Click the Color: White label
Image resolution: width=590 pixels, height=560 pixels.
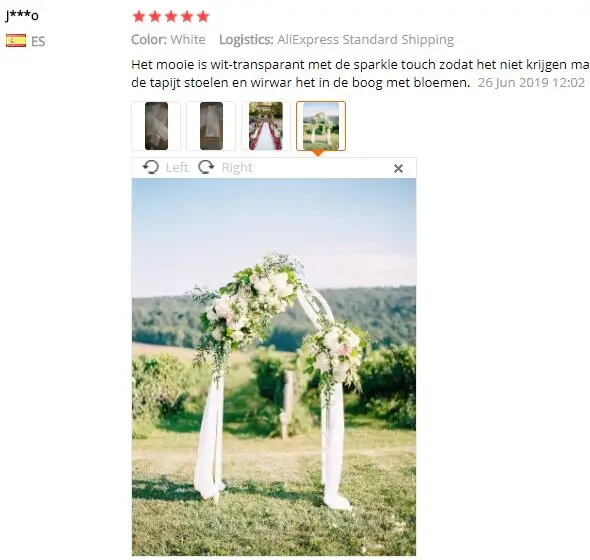coord(168,40)
